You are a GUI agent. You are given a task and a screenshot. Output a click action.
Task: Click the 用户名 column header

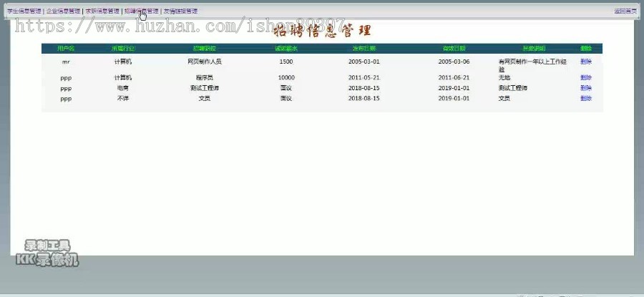(x=66, y=49)
